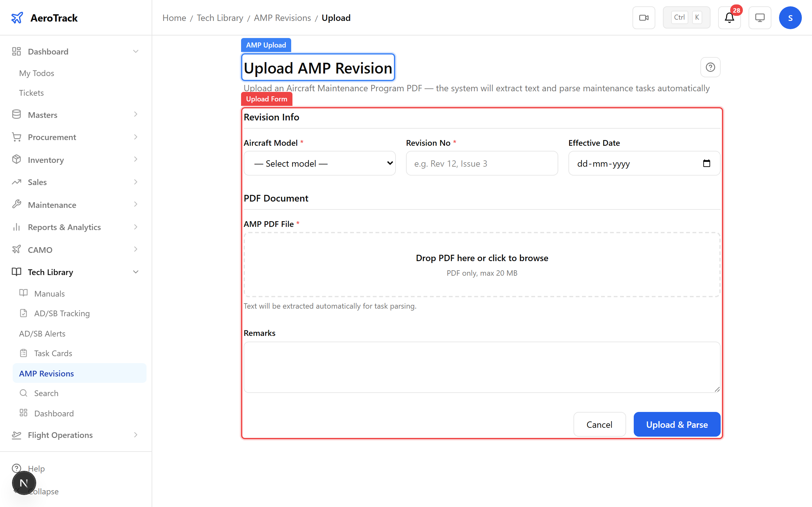
Task: Click the CAMO airplane icon
Action: (16, 249)
